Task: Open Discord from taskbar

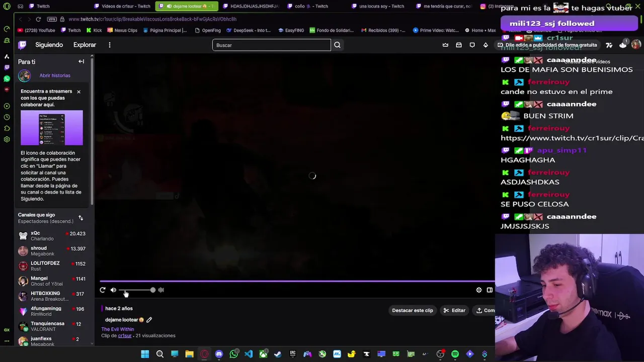Action: tap(219, 354)
